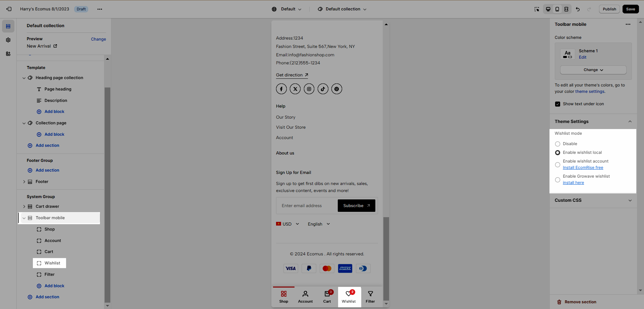644x309 pixels.
Task: Open the App embeds icon in left rail
Action: (x=8, y=54)
